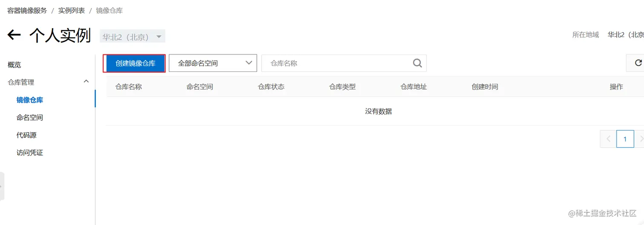Click the 镜像仓库 breadcrumb text

pos(109,11)
